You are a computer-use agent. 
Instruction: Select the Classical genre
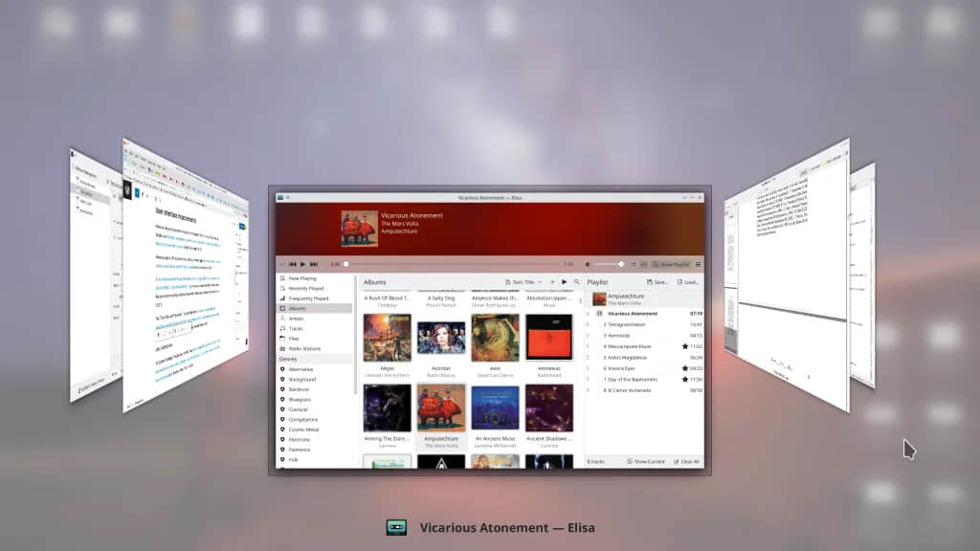click(316, 409)
